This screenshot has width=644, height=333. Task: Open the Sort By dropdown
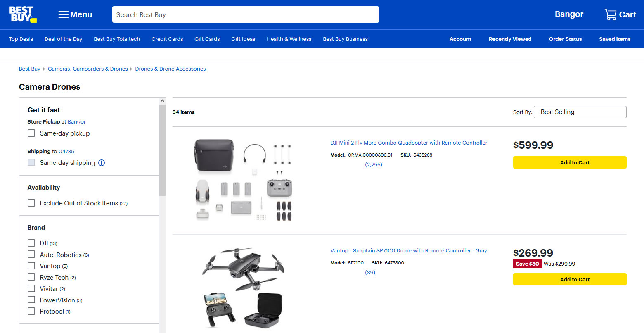pos(580,112)
